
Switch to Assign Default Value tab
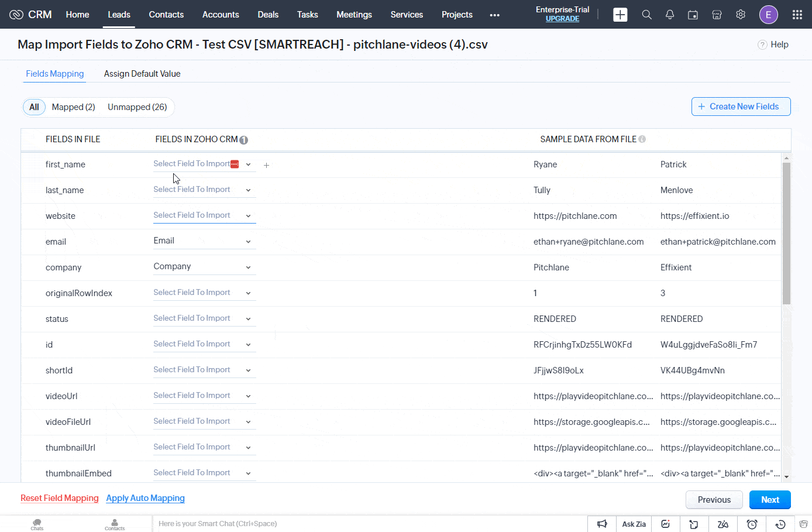click(x=142, y=74)
